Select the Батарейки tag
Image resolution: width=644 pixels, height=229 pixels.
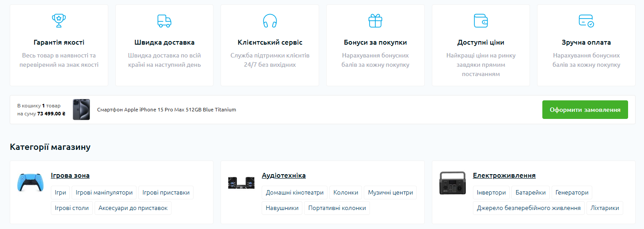click(x=531, y=193)
